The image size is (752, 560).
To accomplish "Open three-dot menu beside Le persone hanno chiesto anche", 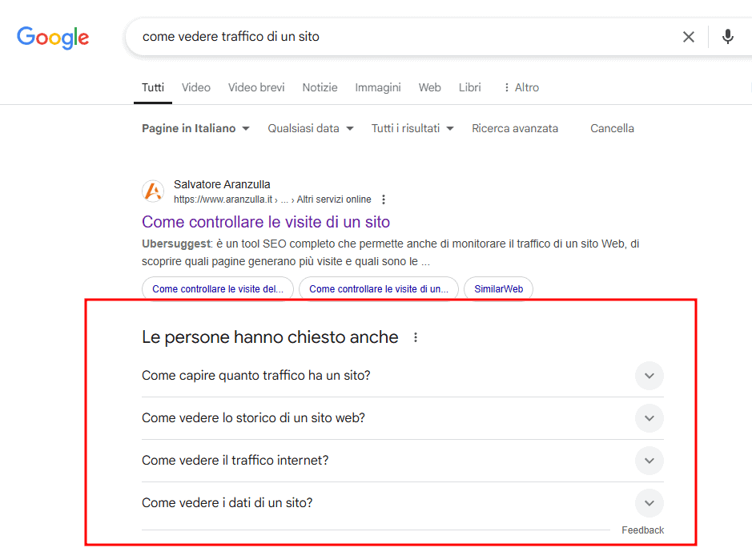I will [416, 337].
